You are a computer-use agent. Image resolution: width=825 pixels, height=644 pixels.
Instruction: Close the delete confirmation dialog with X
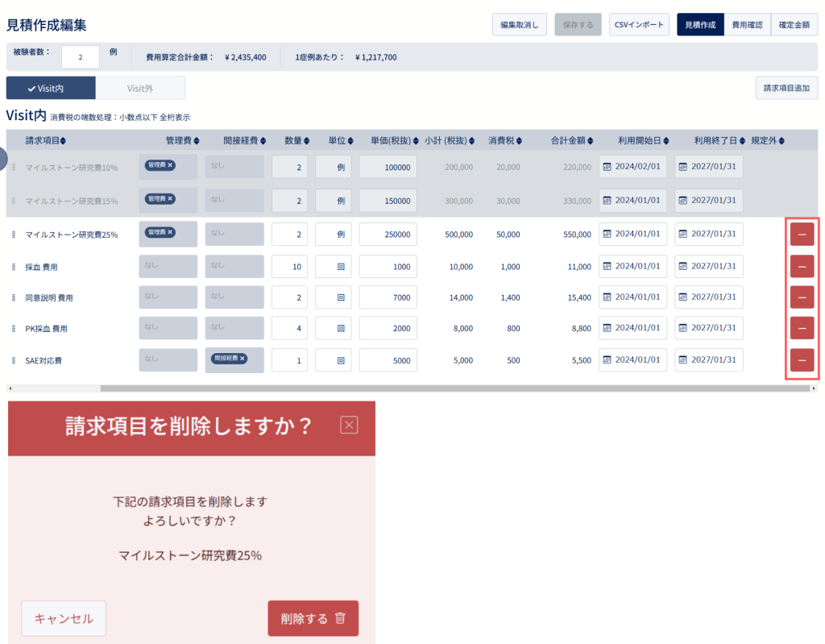[349, 425]
